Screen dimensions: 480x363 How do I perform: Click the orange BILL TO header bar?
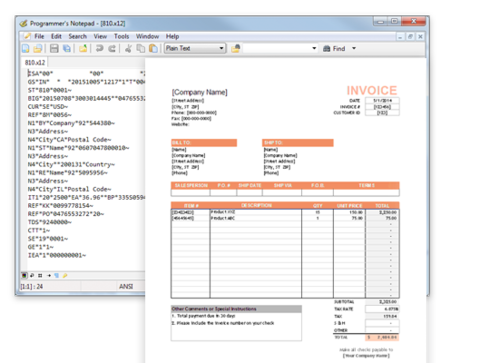[204, 143]
